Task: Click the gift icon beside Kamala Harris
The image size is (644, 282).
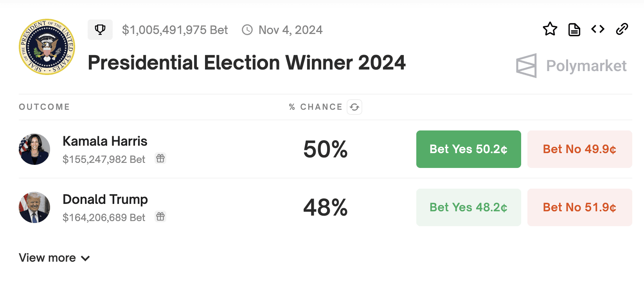Action: 160,159
